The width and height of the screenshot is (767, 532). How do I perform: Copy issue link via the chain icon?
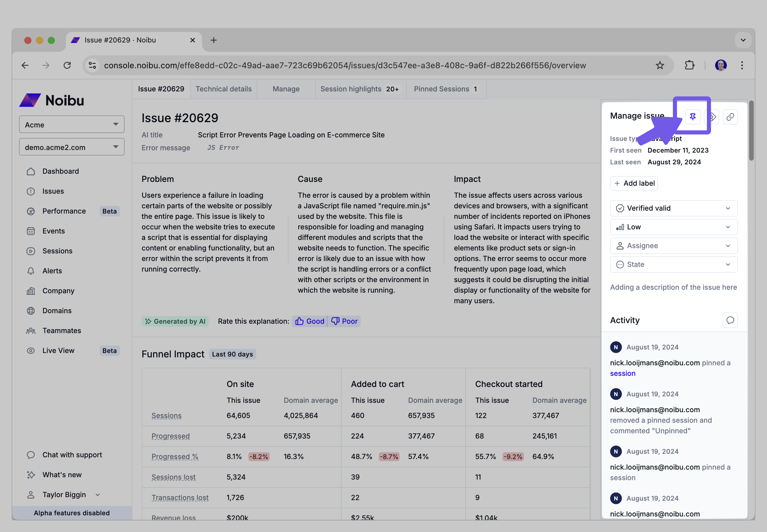(730, 117)
